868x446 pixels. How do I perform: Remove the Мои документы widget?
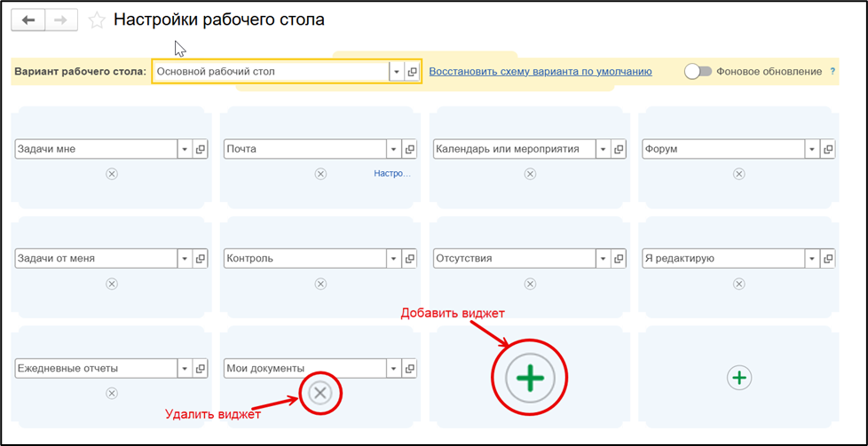[320, 394]
